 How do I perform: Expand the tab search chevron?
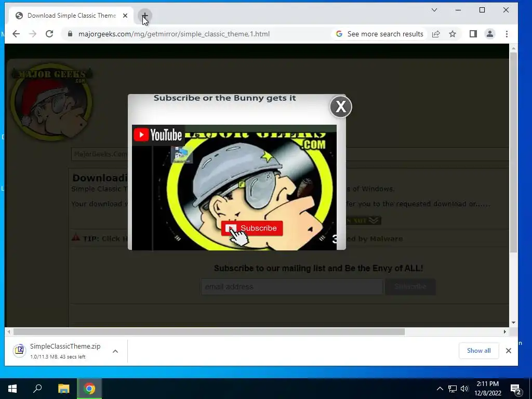click(434, 10)
